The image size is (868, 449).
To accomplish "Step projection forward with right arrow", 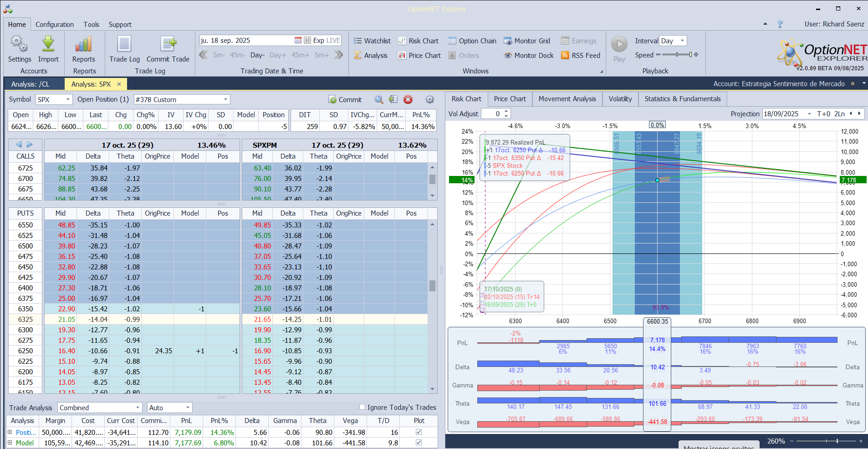I will pyautogui.click(x=859, y=114).
